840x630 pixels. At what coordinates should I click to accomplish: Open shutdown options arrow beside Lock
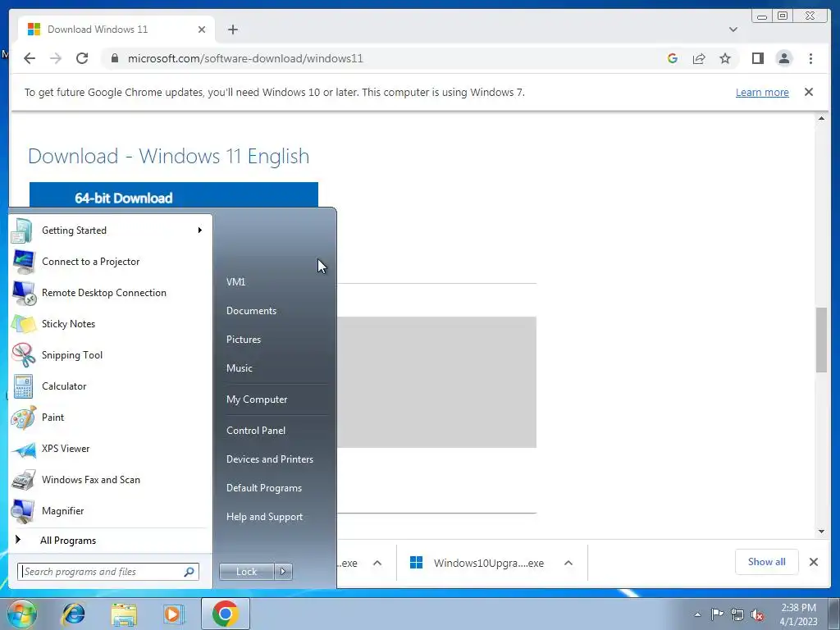tap(283, 572)
